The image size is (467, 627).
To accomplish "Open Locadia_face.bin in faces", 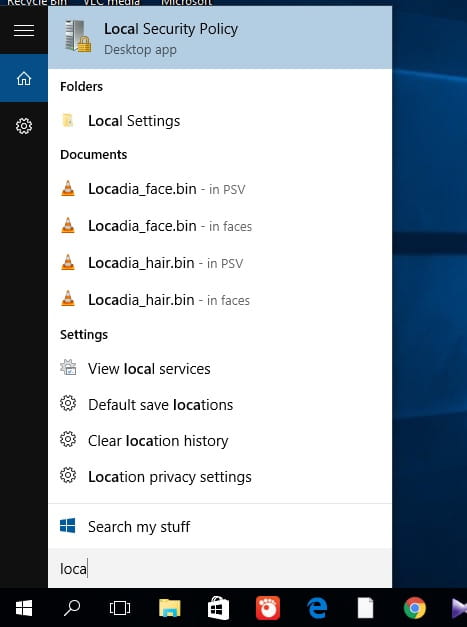I will tap(220, 226).
